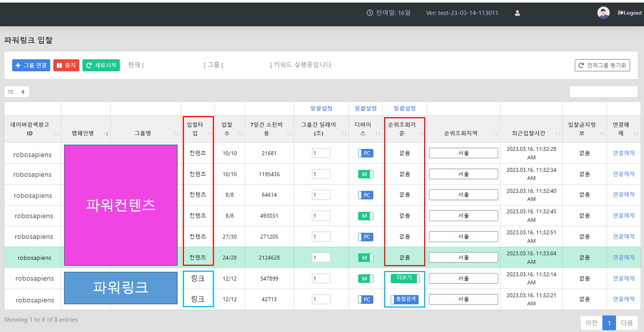The image size is (644, 332).
Task: Click the profile avatar picture
Action: tap(603, 13)
